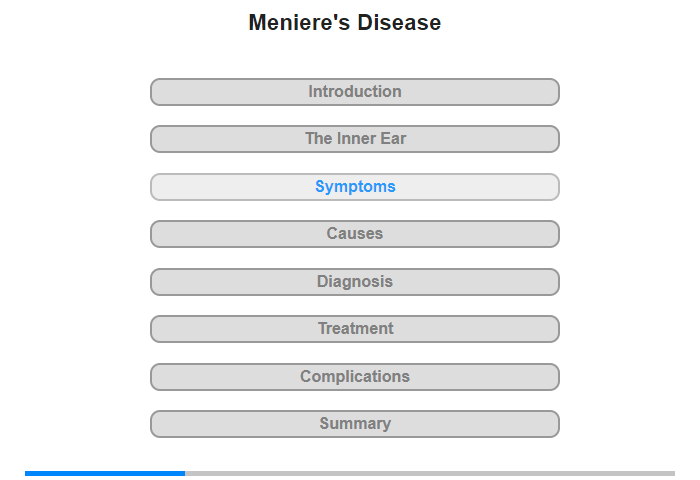
Task: Open the Causes section
Action: (x=355, y=234)
